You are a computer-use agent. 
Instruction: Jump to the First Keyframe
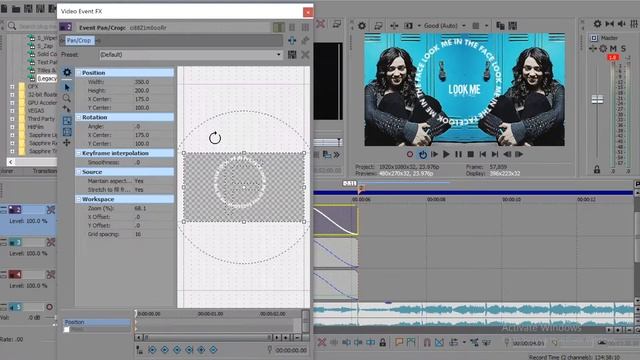[152, 350]
